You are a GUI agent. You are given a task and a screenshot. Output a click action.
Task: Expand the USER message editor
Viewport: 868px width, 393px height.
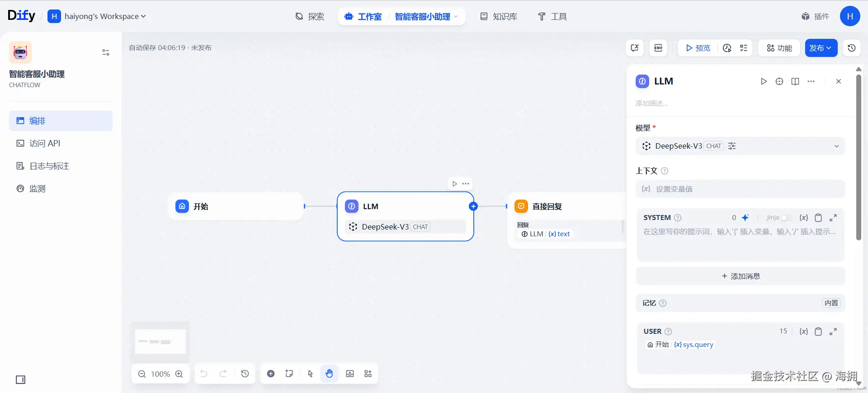tap(833, 332)
